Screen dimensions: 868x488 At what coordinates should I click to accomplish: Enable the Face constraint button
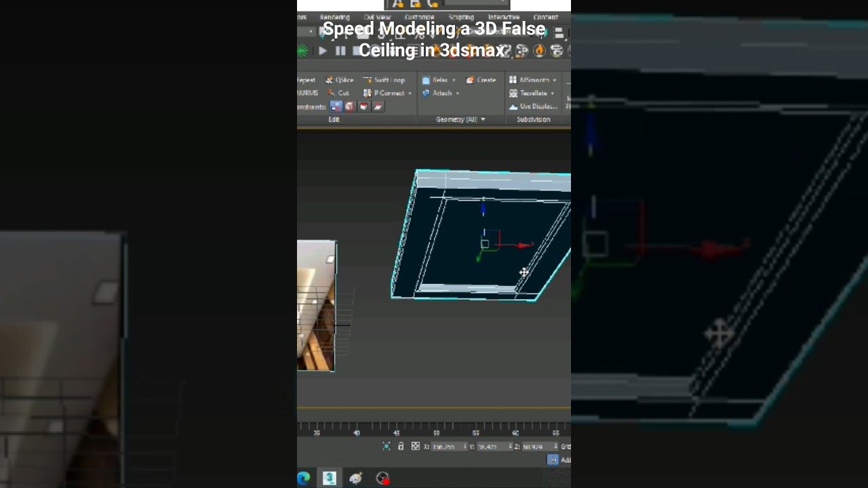[364, 106]
